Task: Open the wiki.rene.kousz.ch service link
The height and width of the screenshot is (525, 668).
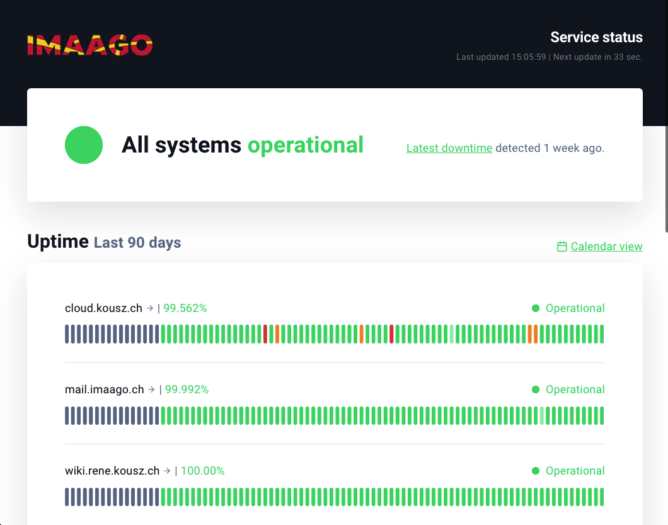Action: [x=112, y=470]
